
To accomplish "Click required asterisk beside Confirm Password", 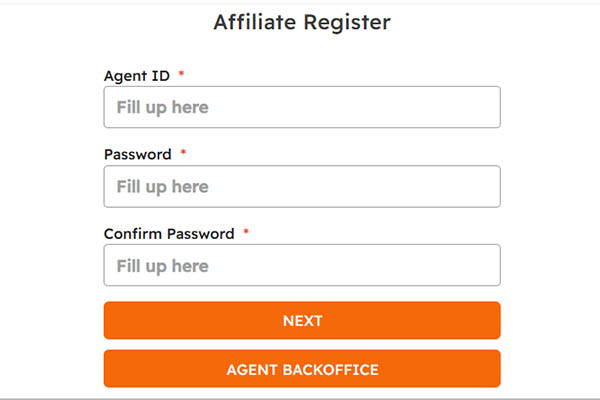I will click(x=245, y=233).
